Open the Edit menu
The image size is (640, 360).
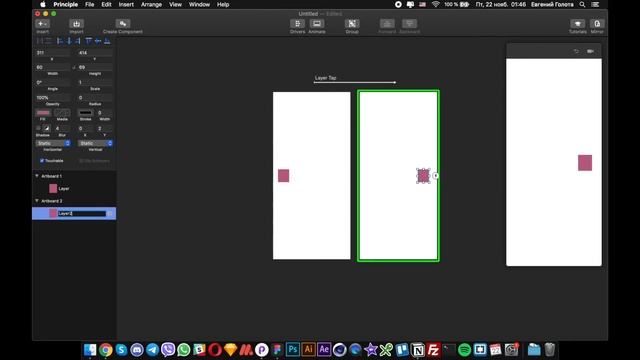click(x=107, y=4)
